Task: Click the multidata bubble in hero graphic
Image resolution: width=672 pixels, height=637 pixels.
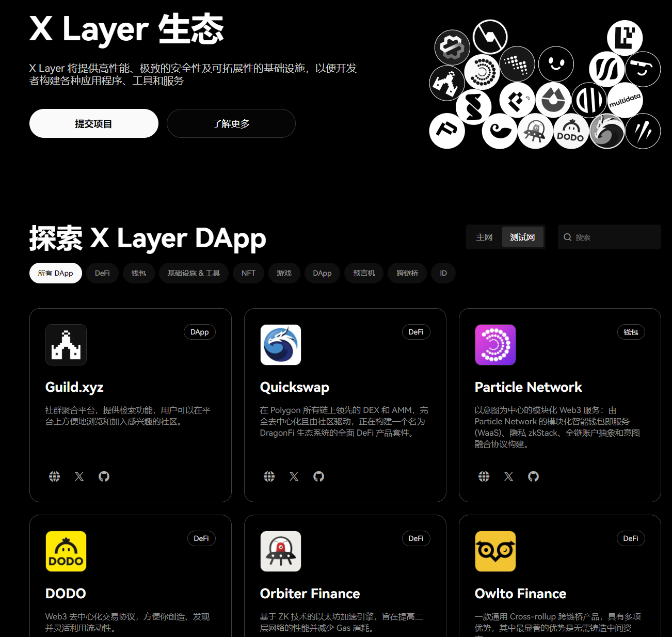Action: (625, 100)
